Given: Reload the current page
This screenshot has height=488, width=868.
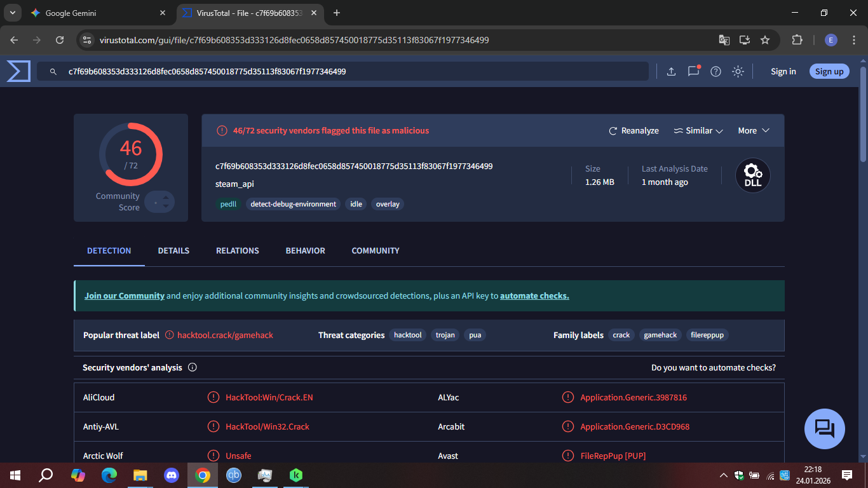Looking at the screenshot, I should pos(60,40).
